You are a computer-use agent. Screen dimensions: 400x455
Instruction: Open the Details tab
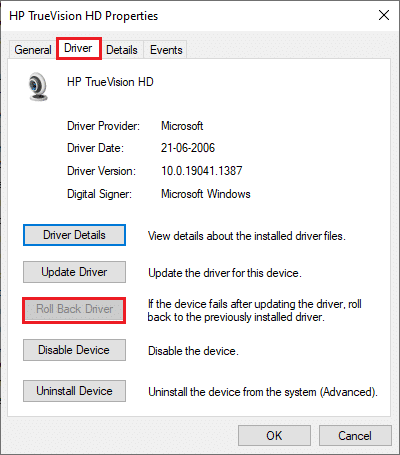point(122,50)
